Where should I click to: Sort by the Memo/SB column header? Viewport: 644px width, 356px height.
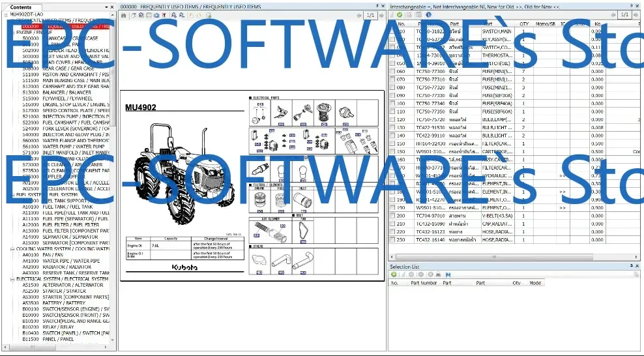coord(546,24)
